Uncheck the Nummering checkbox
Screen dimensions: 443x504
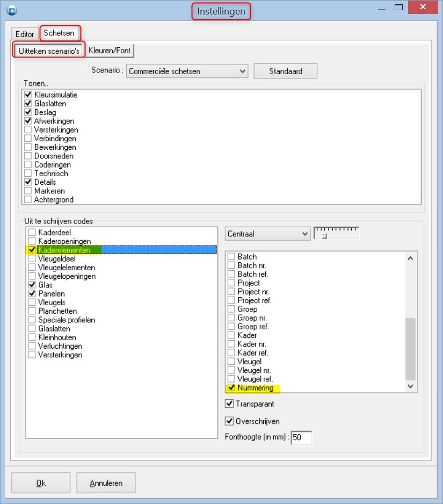click(x=231, y=387)
